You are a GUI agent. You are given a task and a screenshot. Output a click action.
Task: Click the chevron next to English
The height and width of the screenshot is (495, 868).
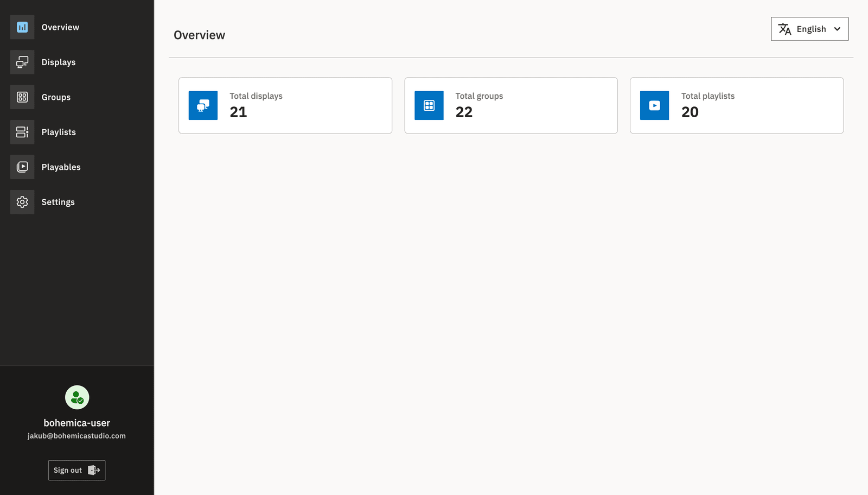coord(837,29)
